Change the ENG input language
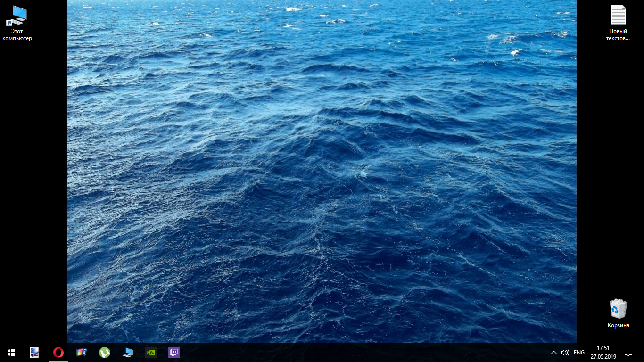 pos(579,352)
